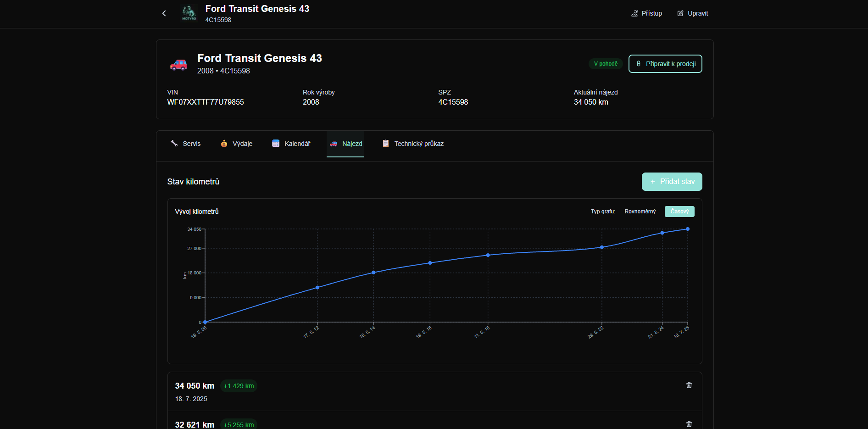Screen dimensions: 868x429
Task: Click the chart point at 29. 6. 22
Action: coord(602,247)
